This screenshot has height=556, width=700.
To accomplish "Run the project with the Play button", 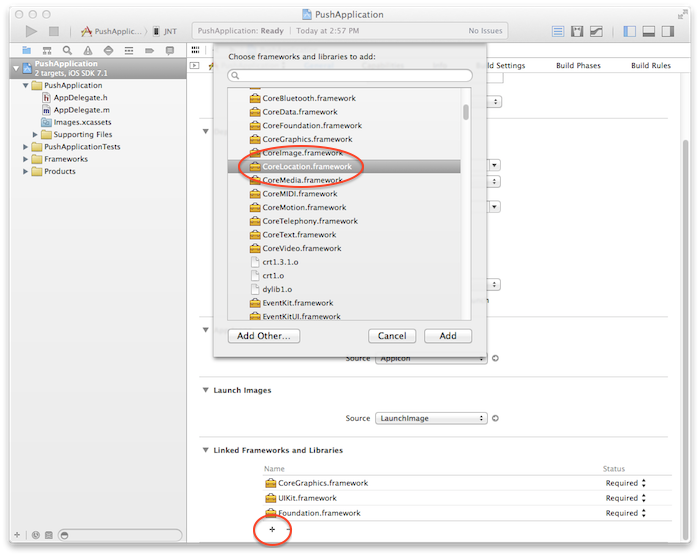I will pyautogui.click(x=31, y=31).
